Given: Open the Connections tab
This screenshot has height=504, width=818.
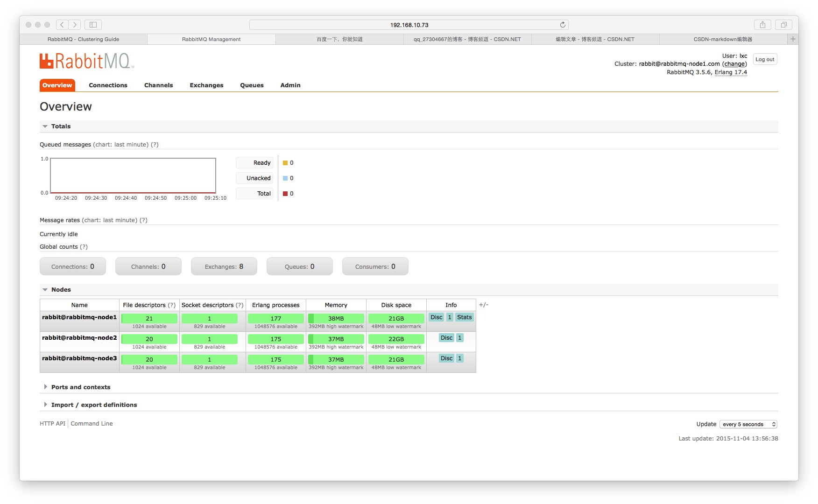Looking at the screenshot, I should [108, 85].
